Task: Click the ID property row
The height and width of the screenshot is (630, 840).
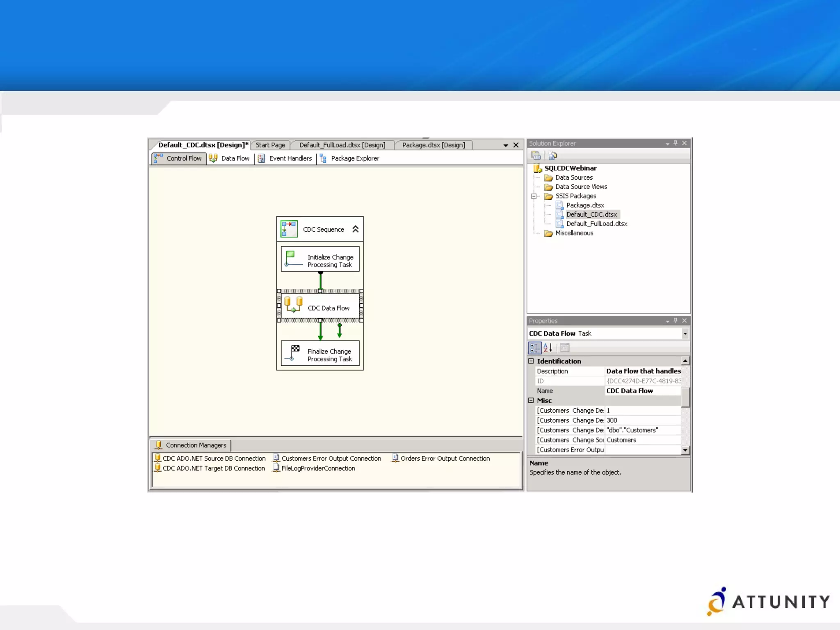Action: (609, 381)
